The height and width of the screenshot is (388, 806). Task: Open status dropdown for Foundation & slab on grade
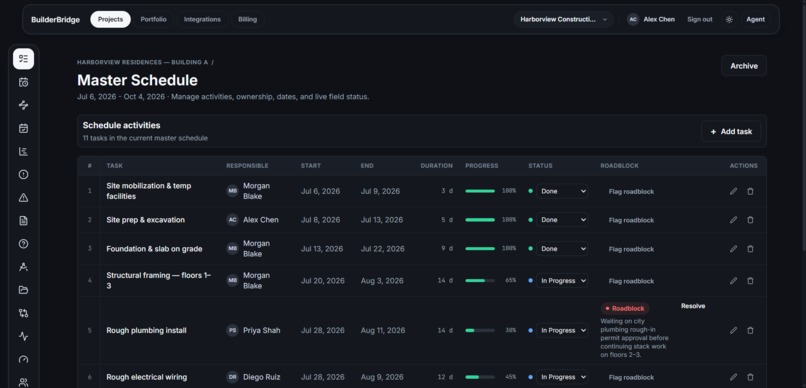coord(562,249)
